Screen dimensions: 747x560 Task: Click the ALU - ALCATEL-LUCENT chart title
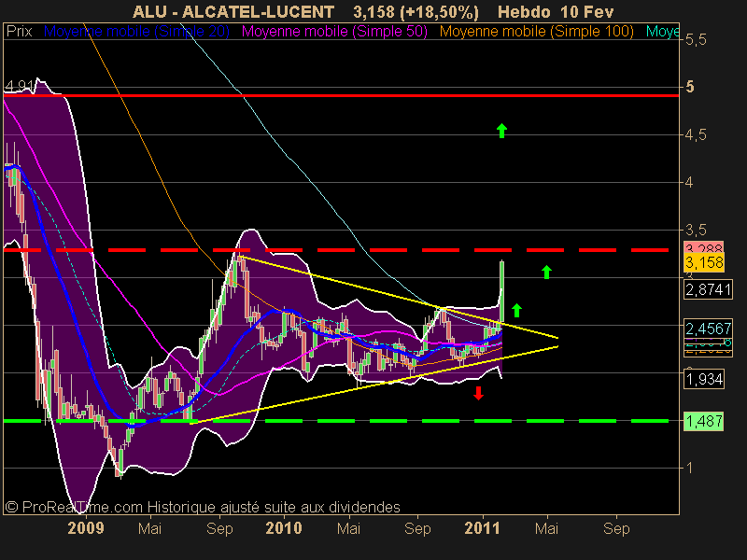coord(233,11)
